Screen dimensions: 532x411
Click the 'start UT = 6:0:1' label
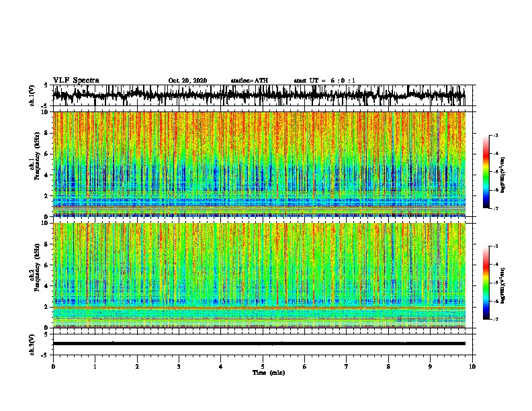tap(324, 81)
